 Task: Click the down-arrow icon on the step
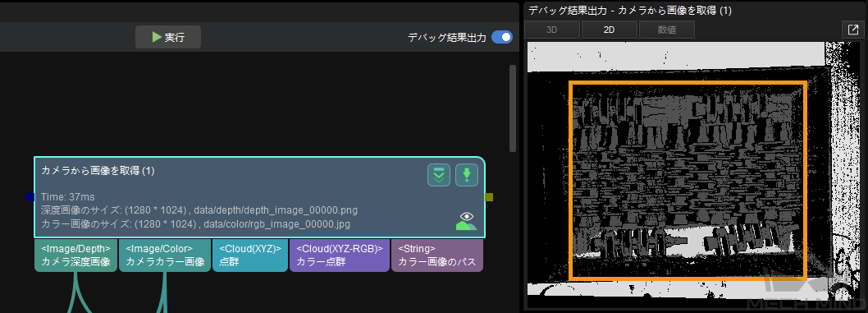(x=467, y=175)
